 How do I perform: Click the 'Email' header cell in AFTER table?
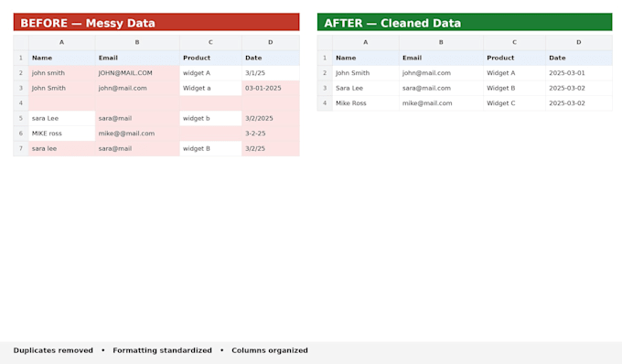pos(441,58)
